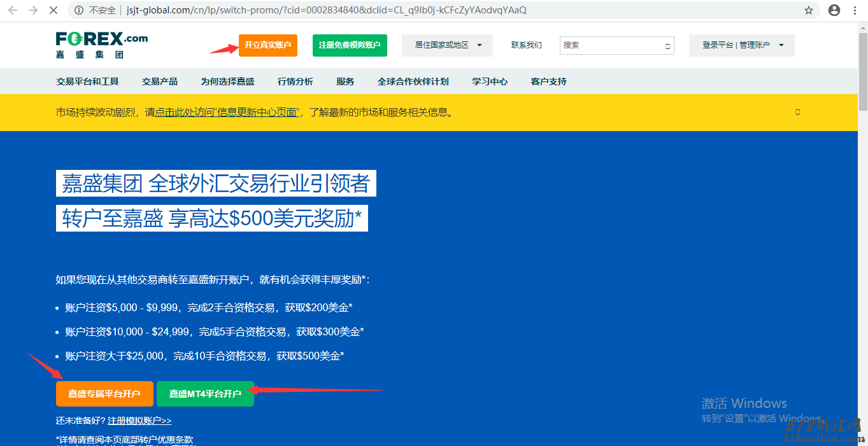Open 交易平台和工具 menu

tap(87, 81)
